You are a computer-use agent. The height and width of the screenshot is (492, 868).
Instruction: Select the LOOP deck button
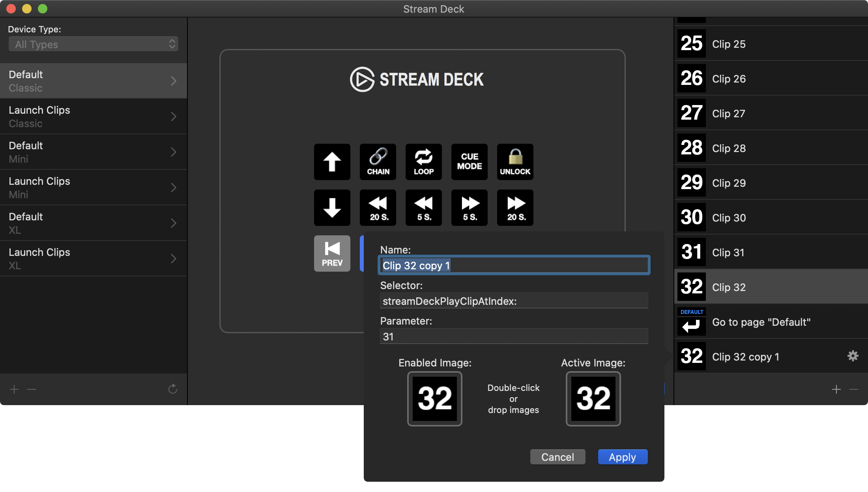(424, 162)
